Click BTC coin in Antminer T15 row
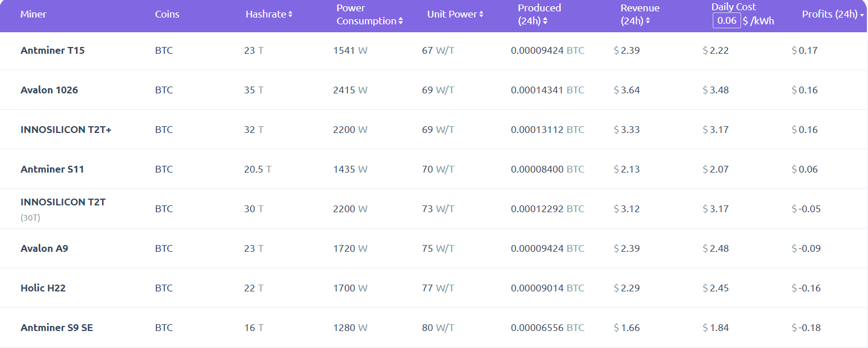This screenshot has height=348, width=868. [x=164, y=50]
